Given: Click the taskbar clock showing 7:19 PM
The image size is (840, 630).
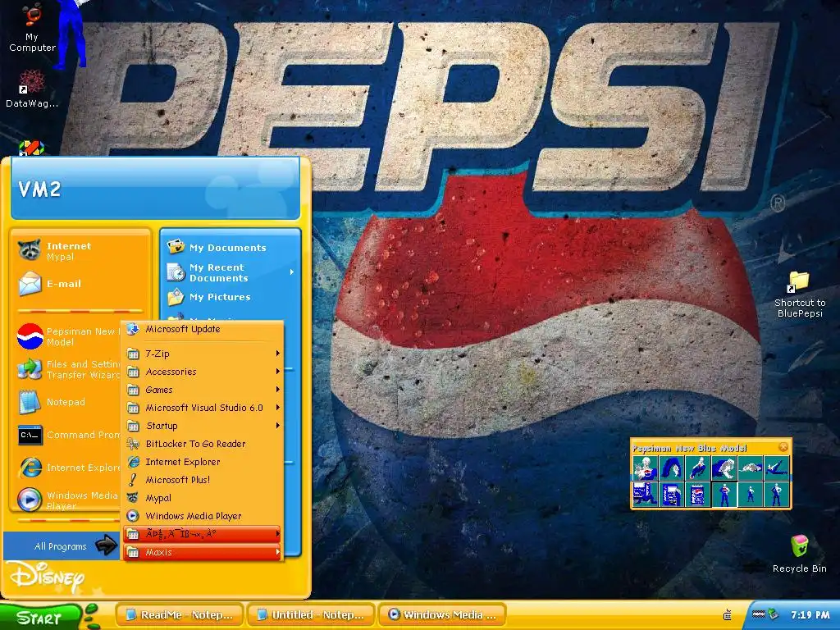Looking at the screenshot, I should click(x=810, y=615).
